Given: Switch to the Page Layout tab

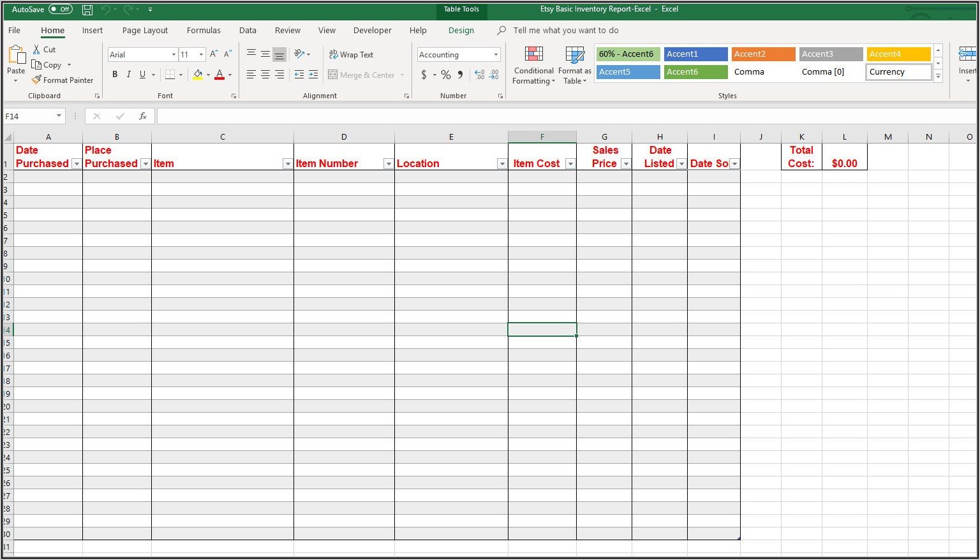Looking at the screenshot, I should [x=145, y=31].
